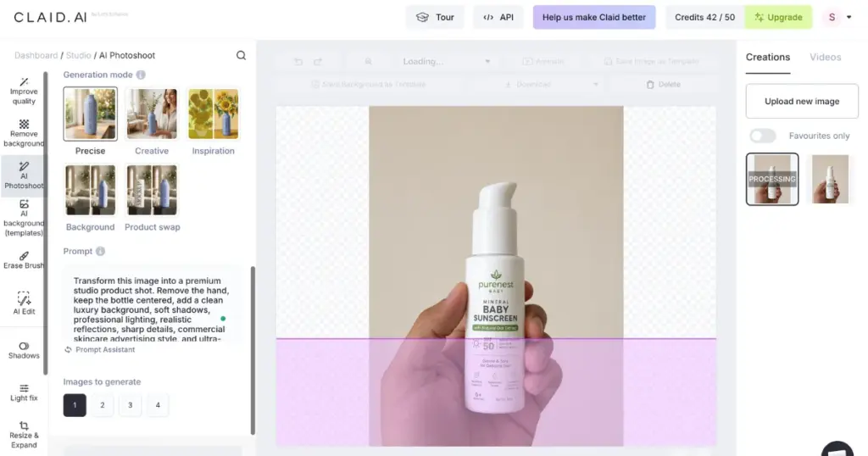Click Help us make Claid better
The image size is (868, 456).
click(x=594, y=17)
